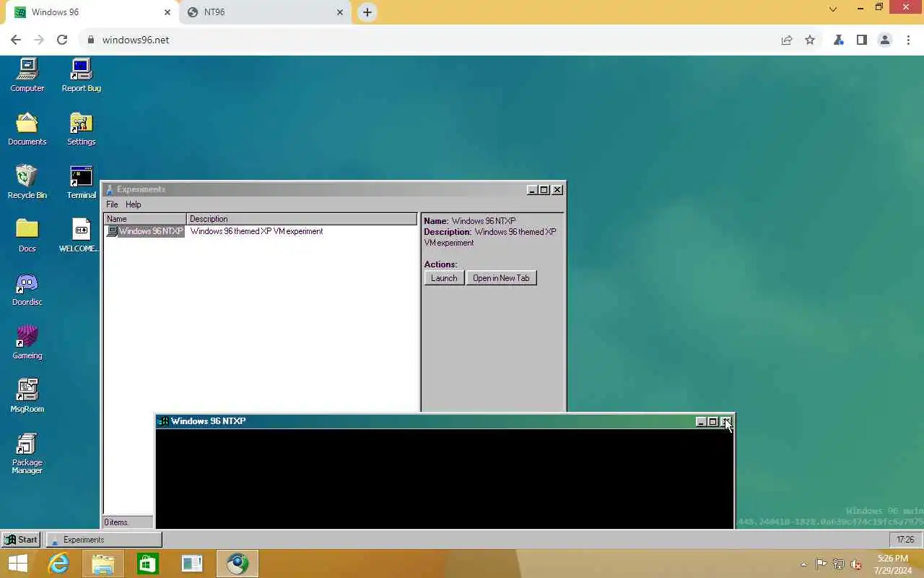Close the NT96 browser tab
This screenshot has height=578, width=924.
tap(340, 12)
